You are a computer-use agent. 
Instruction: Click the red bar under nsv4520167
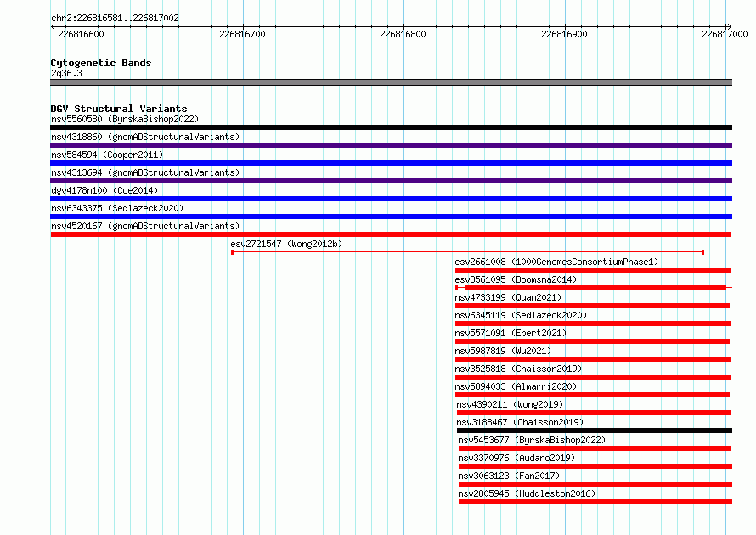pos(391,234)
